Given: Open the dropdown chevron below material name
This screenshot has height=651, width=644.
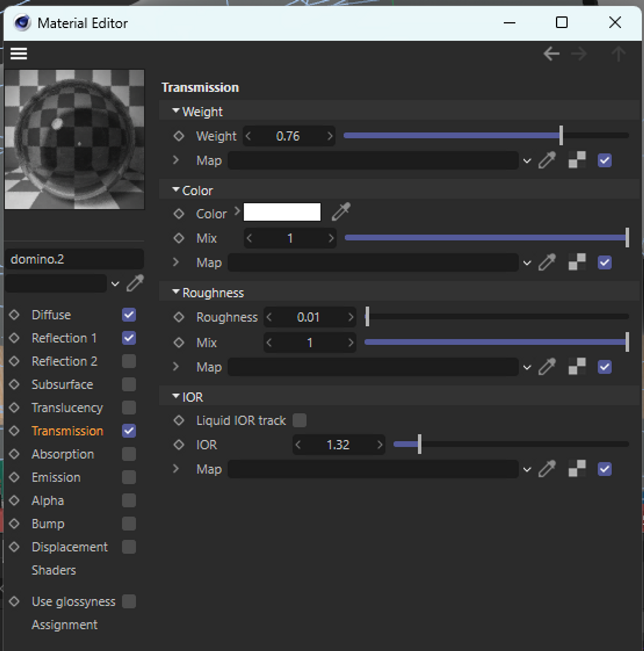Looking at the screenshot, I should (115, 284).
